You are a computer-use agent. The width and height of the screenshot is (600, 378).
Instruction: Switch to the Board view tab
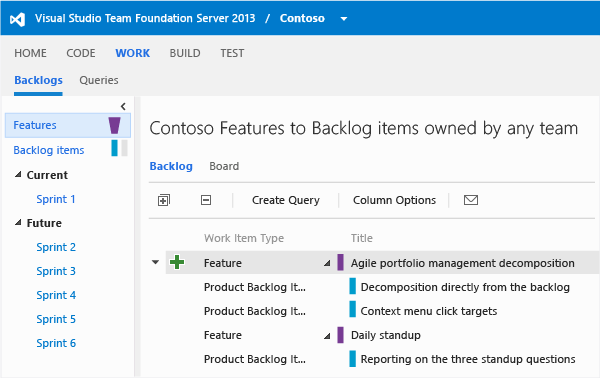coord(224,166)
